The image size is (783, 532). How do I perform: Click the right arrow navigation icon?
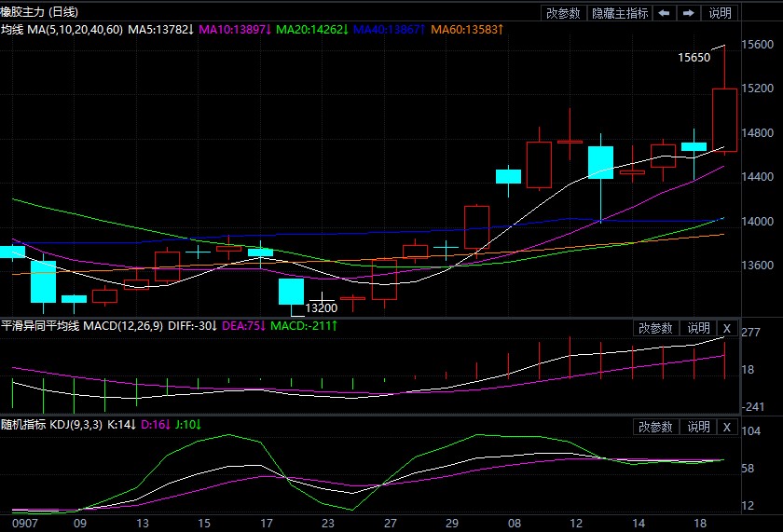pos(689,13)
